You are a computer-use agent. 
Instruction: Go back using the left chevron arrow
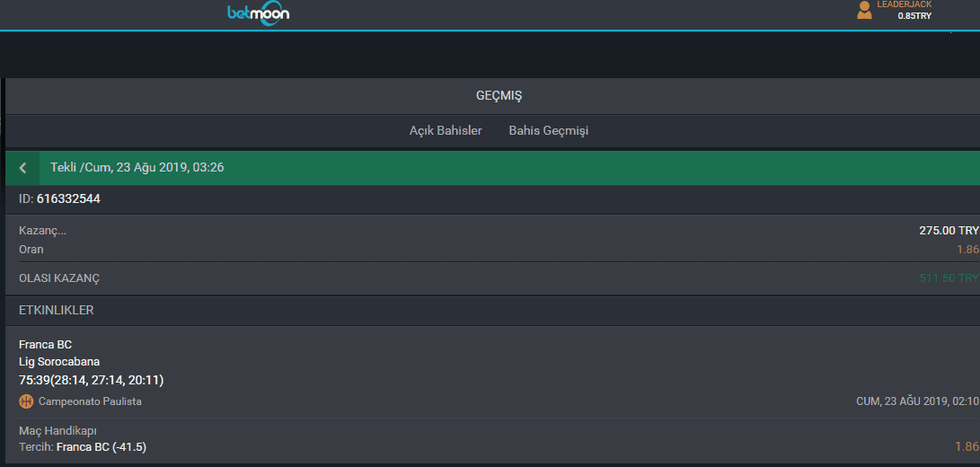click(x=22, y=168)
